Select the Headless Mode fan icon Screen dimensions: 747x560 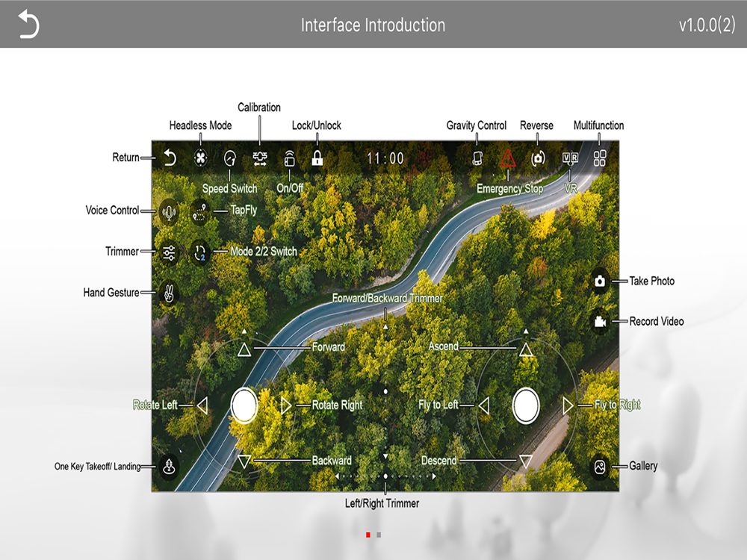[200, 158]
